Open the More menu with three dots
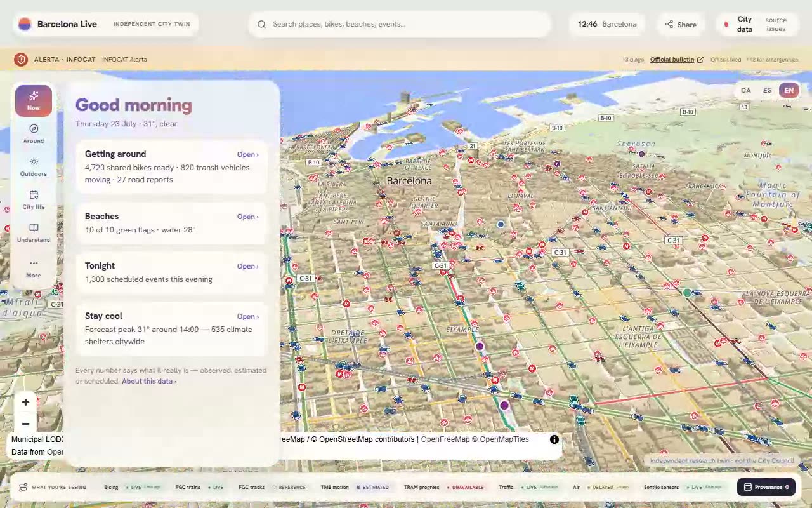Viewport: 812px width, 508px height. point(34,269)
